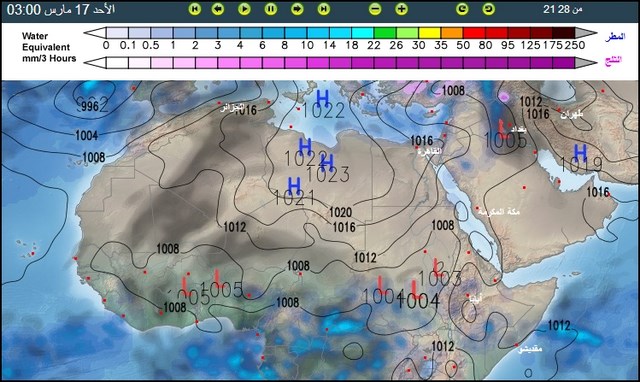
Task: Click the first circular-arrow rotate icon
Action: point(462,9)
